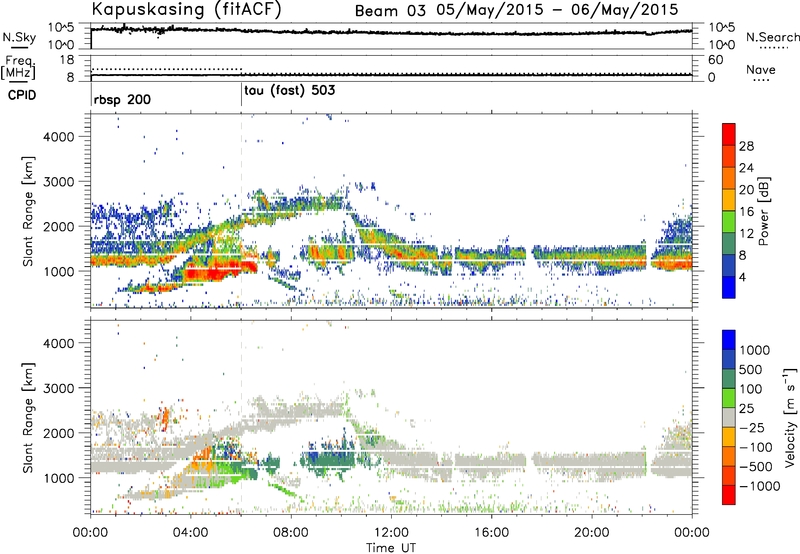Click the 4000 km tick in power panel
The height and width of the screenshot is (554, 800).
pos(58,137)
